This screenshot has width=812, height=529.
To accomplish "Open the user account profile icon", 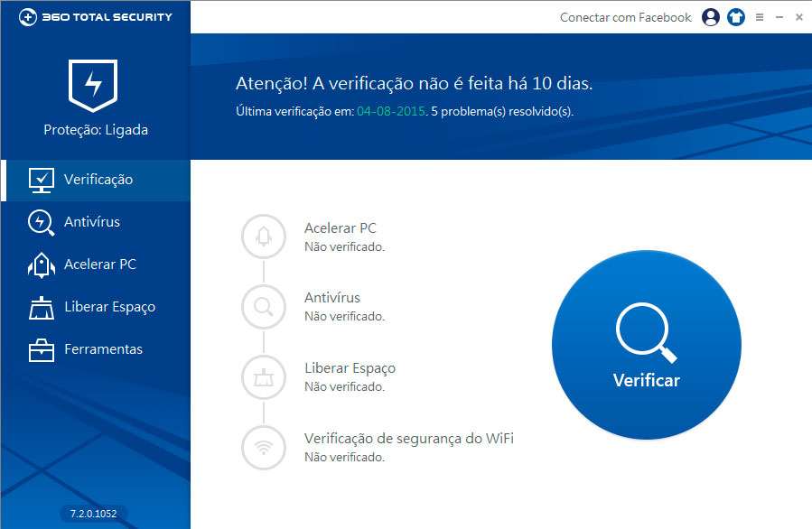I will coord(710,17).
